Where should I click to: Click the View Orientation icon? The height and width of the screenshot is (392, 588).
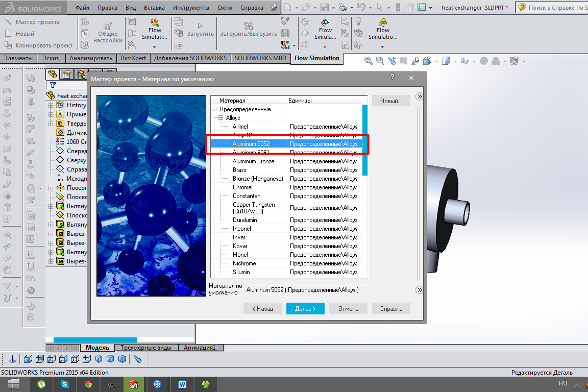[x=427, y=61]
